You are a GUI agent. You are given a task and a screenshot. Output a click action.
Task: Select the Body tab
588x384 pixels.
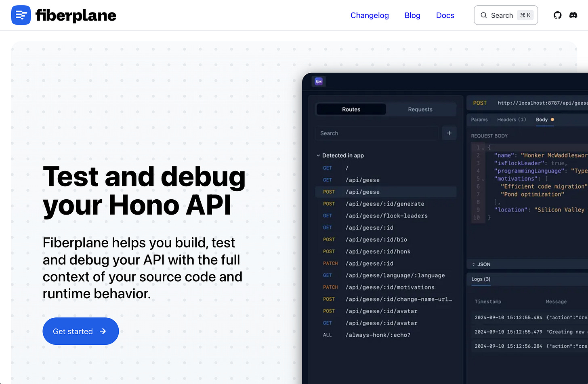tap(545, 120)
